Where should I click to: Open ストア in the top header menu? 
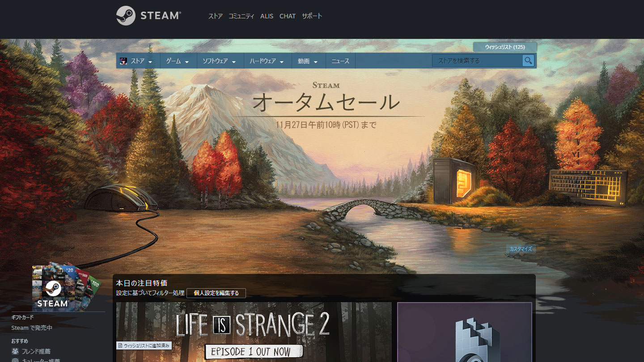[216, 16]
